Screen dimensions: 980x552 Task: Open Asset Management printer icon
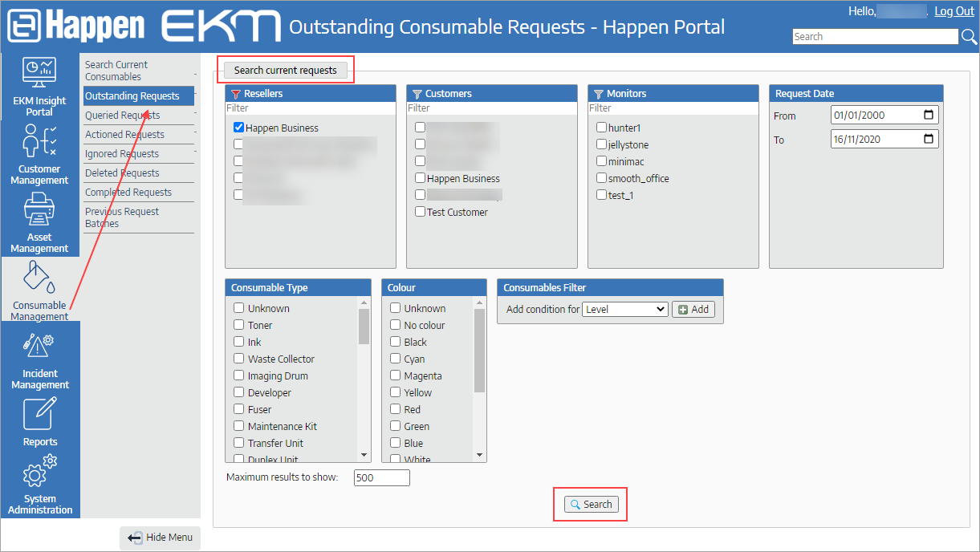point(40,211)
